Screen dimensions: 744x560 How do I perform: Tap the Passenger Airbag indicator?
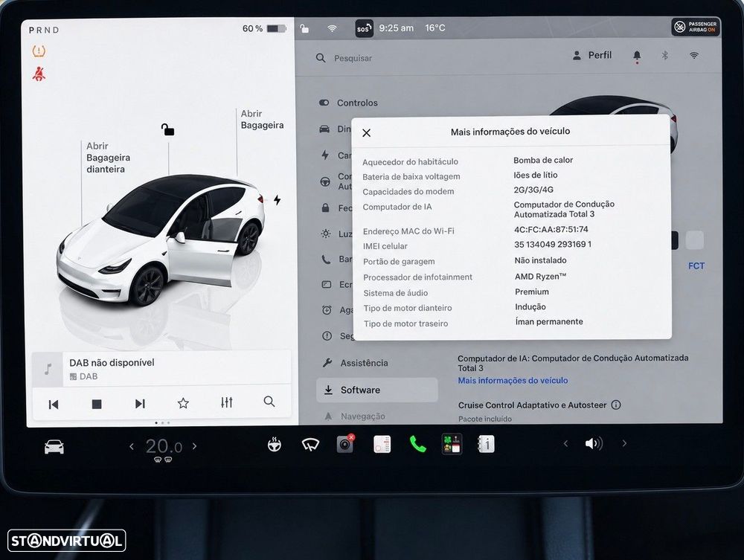(696, 27)
